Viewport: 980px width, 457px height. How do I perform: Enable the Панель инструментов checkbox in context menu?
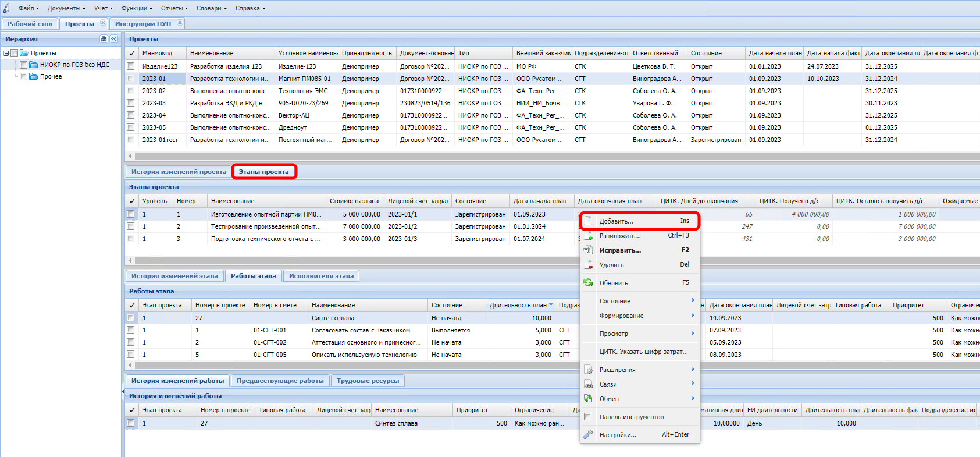point(588,417)
